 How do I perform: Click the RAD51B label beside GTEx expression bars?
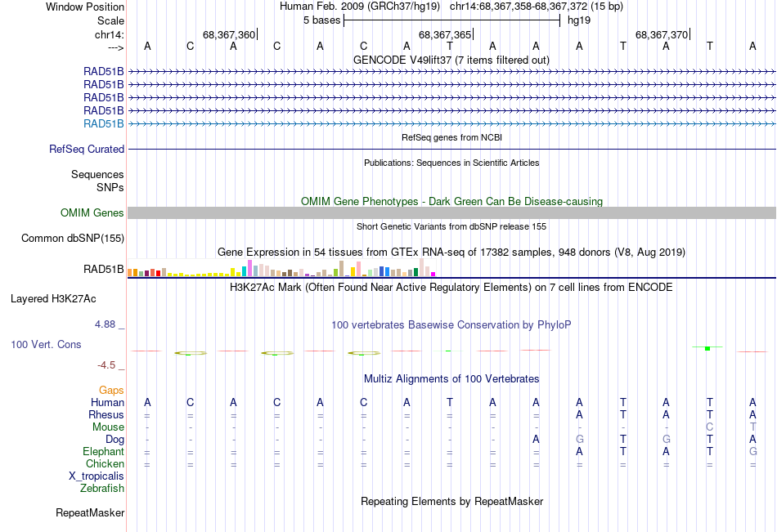pyautogui.click(x=104, y=269)
